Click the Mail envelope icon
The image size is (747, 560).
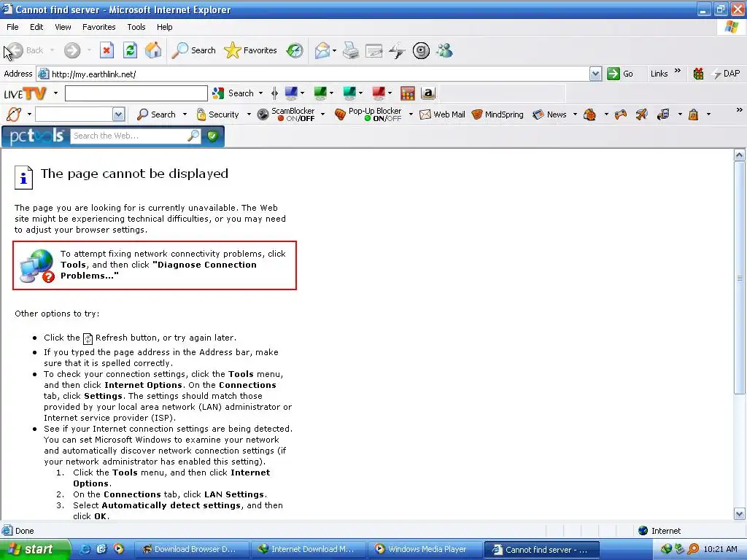(x=322, y=50)
